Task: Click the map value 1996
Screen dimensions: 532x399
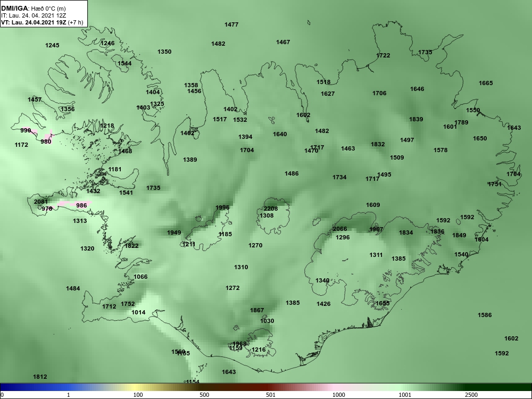Action: (x=222, y=207)
